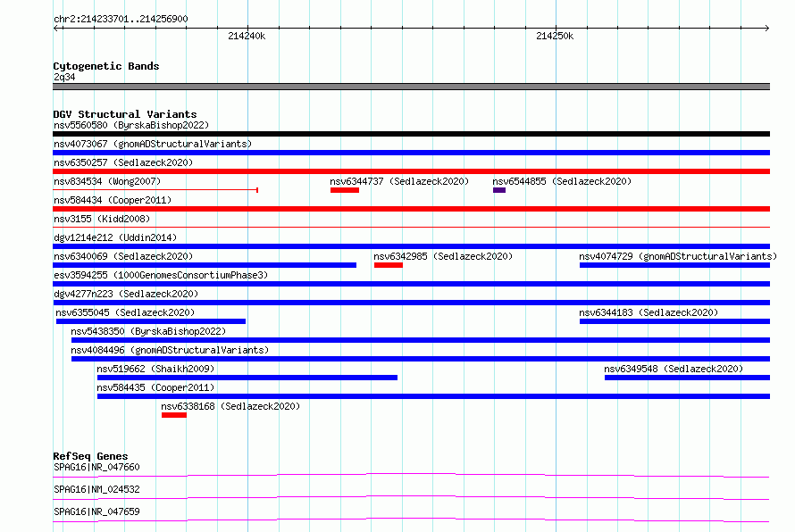Image resolution: width=795 pixels, height=532 pixels.
Task: Select the SPAG16|NM_024532 gene label
Action: [x=96, y=489]
